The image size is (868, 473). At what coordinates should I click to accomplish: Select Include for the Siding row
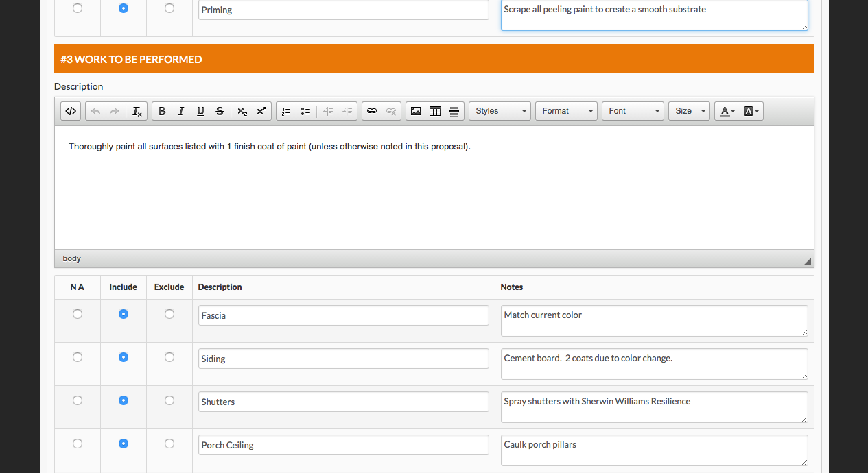tap(124, 357)
